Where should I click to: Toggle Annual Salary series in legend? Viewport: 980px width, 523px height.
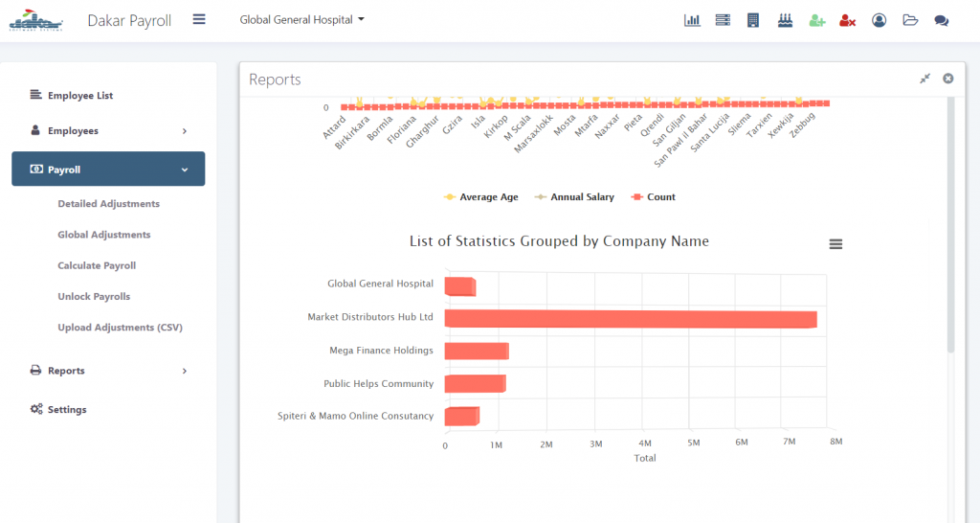574,197
